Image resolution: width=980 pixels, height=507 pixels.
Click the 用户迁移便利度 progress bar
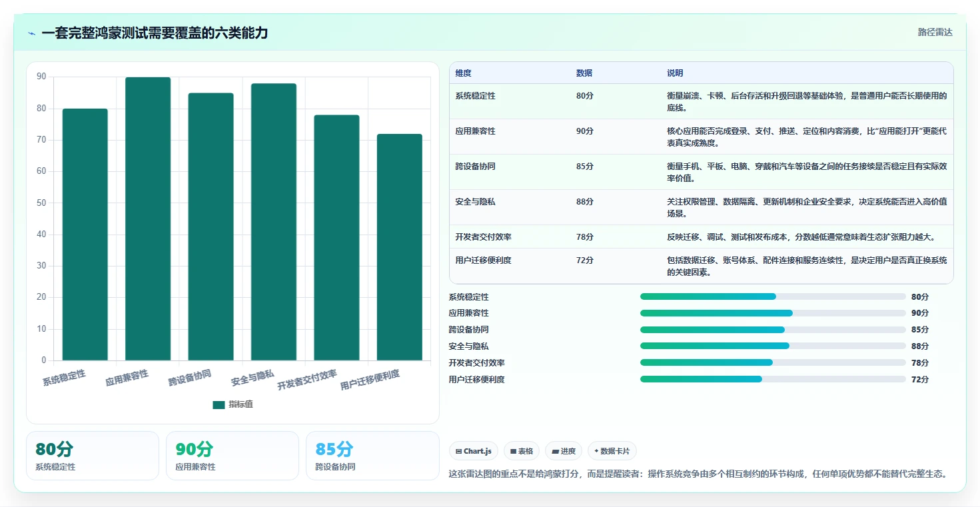[x=773, y=379]
